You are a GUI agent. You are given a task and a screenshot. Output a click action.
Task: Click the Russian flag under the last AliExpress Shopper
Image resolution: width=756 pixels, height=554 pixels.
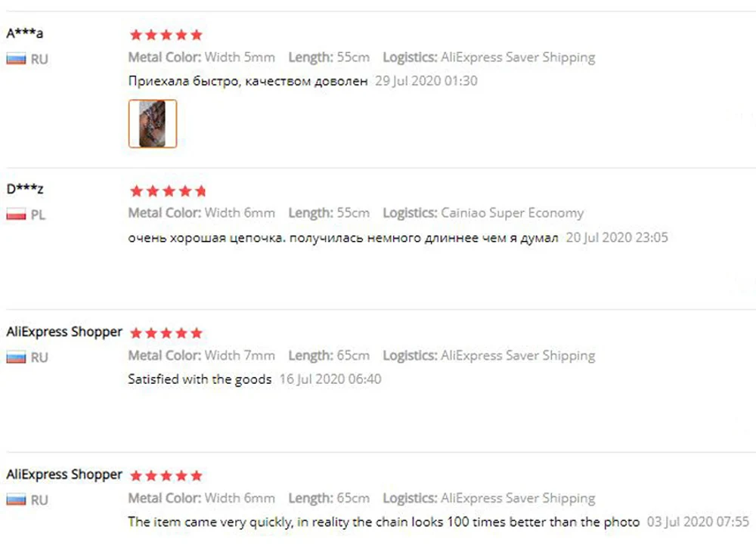(16, 500)
